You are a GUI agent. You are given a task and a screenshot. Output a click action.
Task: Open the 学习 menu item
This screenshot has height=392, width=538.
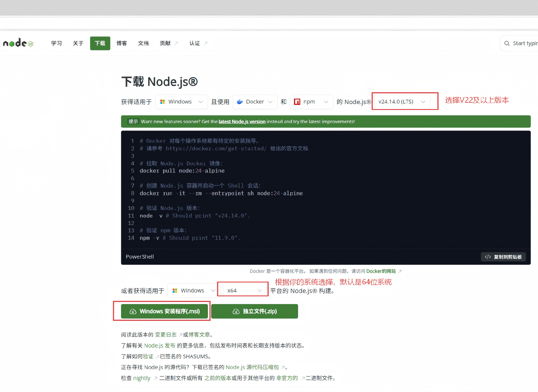pyautogui.click(x=57, y=43)
